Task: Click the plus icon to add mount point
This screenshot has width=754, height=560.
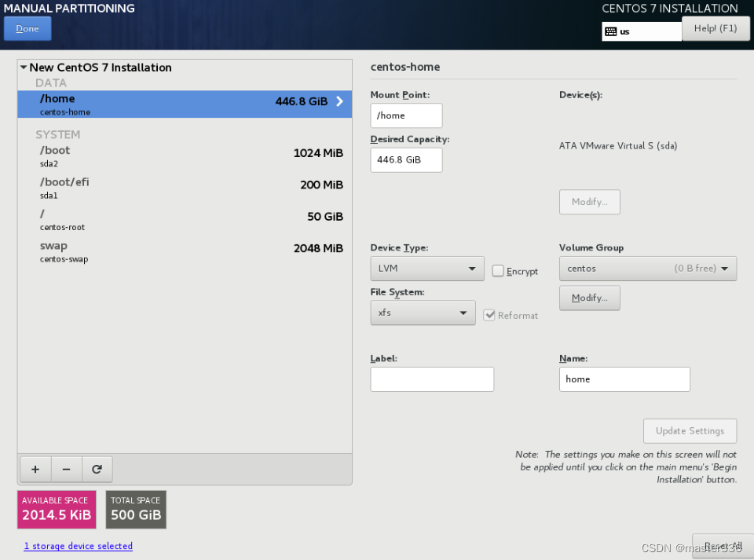Action: 35,469
